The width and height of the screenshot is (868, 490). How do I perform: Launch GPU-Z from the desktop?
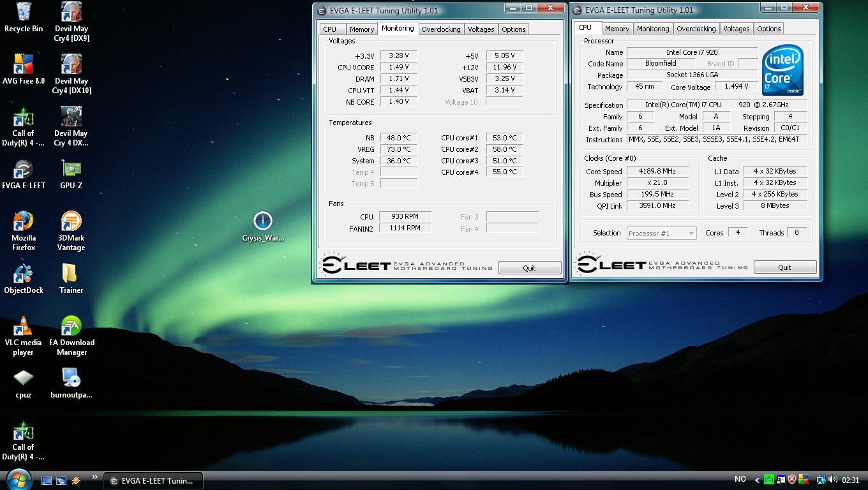click(71, 174)
